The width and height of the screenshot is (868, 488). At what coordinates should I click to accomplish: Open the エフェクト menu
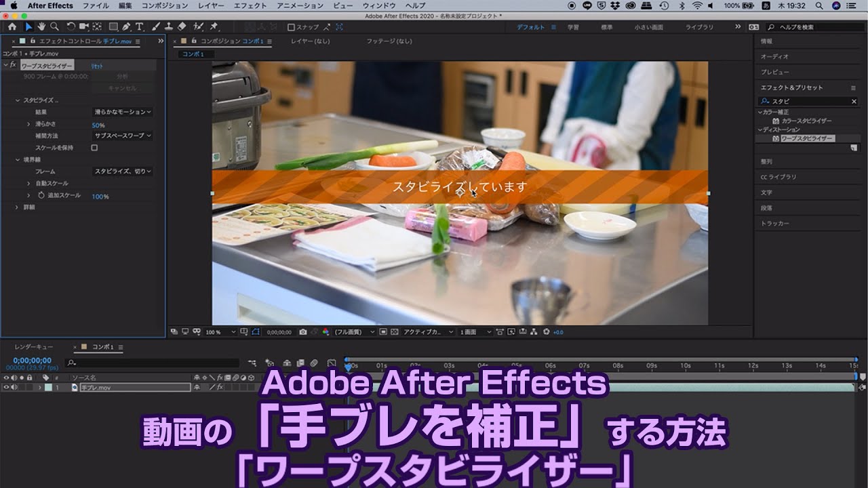coord(250,5)
